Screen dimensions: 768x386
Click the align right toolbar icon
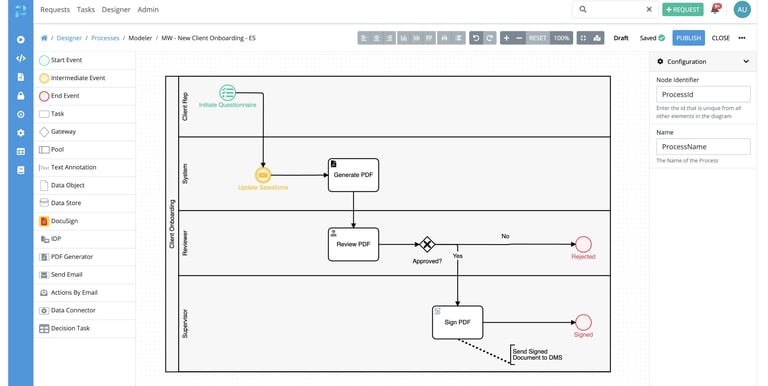389,38
